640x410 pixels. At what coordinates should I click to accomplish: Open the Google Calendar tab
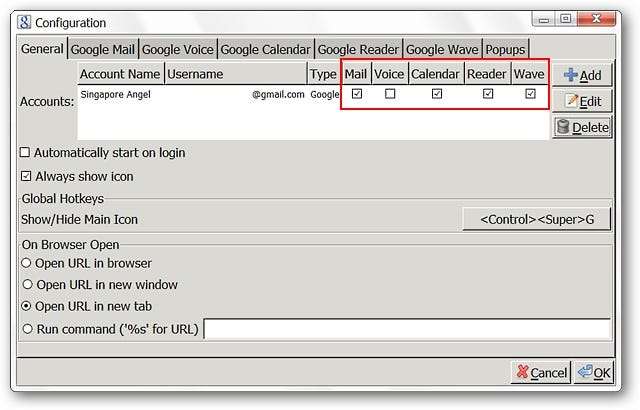tap(266, 49)
